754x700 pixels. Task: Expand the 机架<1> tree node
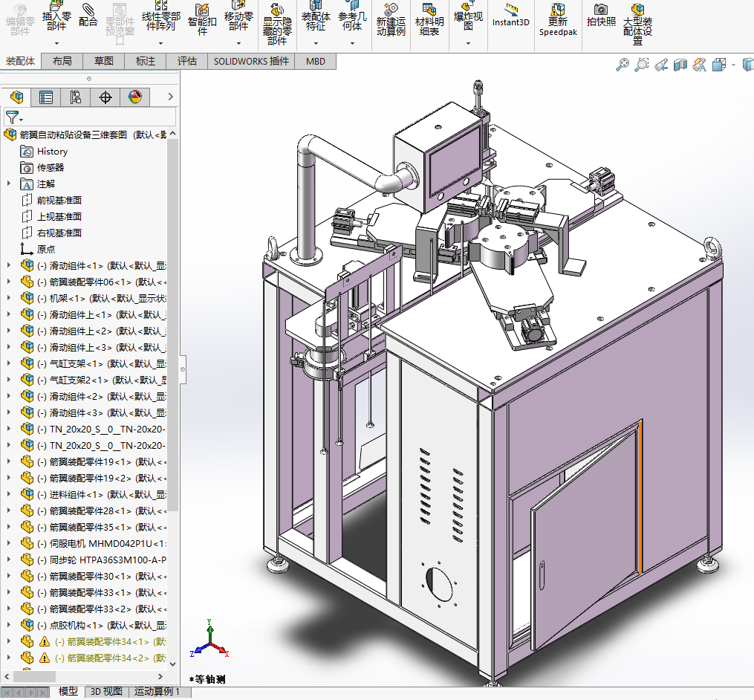9,298
